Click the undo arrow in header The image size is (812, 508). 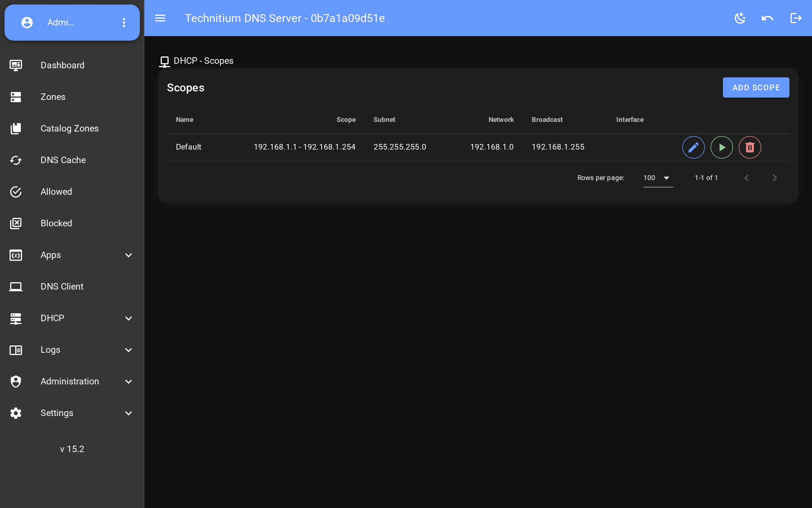coord(767,18)
